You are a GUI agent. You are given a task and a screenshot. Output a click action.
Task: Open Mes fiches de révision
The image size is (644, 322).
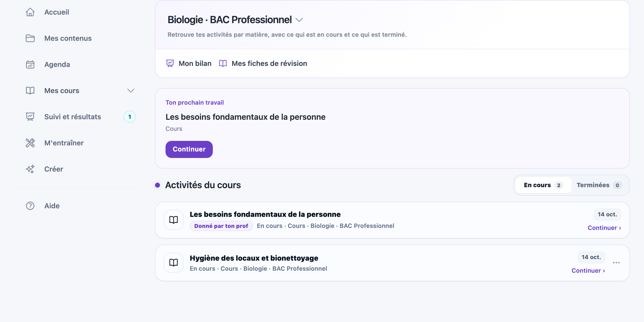click(x=263, y=63)
